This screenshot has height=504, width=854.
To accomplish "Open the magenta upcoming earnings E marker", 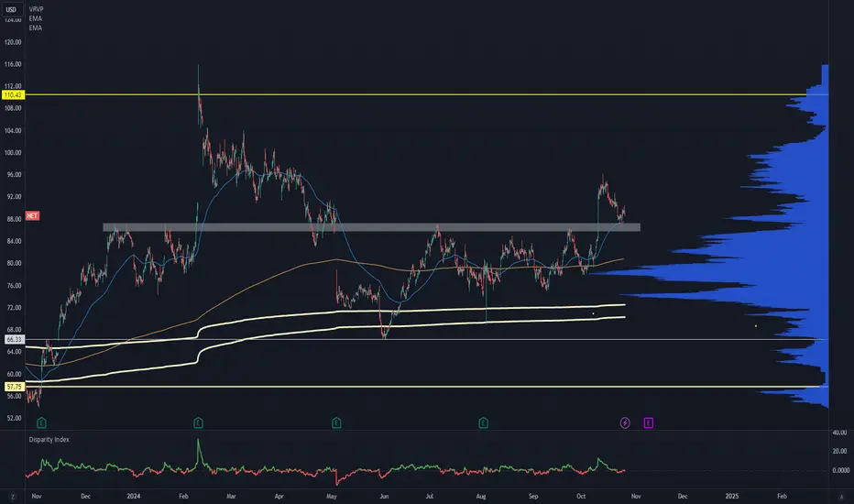I will click(x=648, y=422).
